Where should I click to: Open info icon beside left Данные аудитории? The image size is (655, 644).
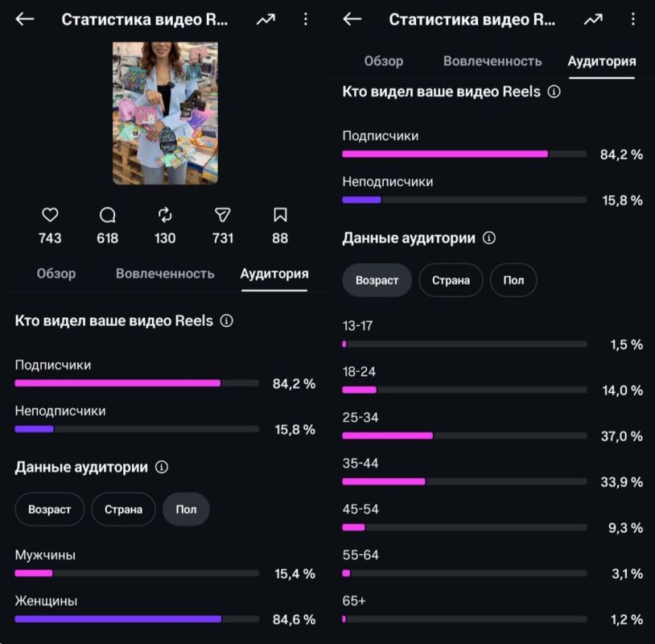162,467
